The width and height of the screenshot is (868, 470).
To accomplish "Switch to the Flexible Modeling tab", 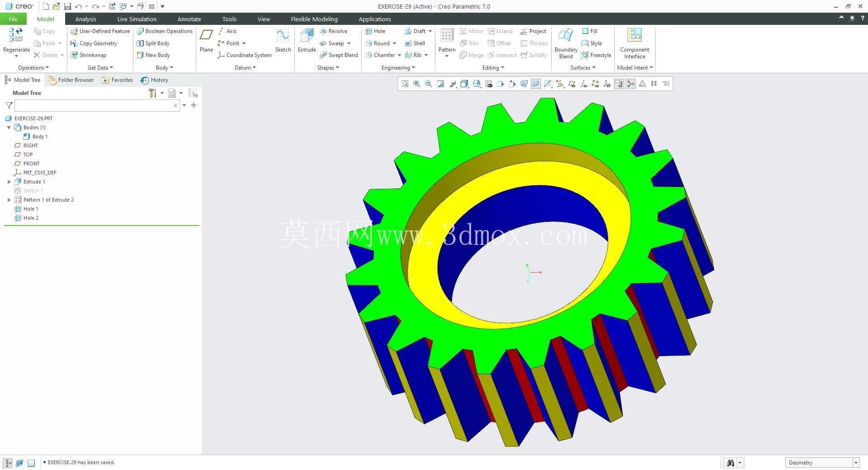I will pos(314,19).
